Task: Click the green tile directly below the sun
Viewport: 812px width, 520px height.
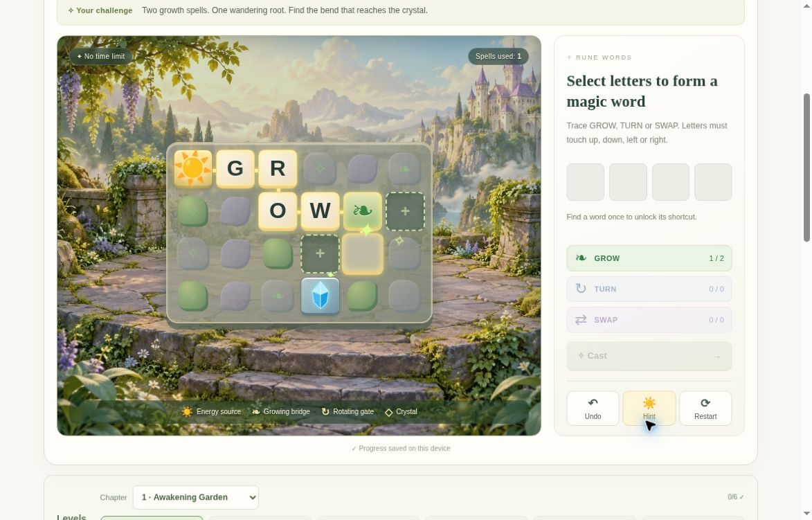Action: tap(192, 211)
